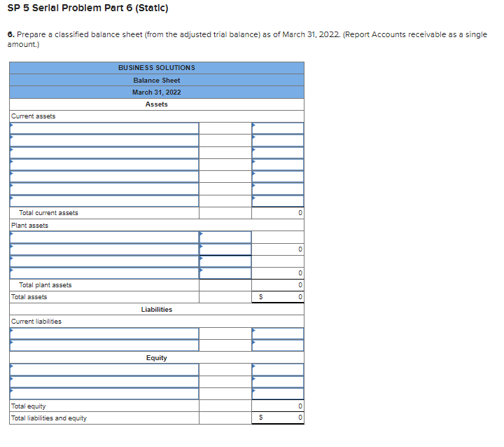Viewport: 504px width, 447px height.
Task: Select fifth amount field under Current assets
Action: point(278,177)
